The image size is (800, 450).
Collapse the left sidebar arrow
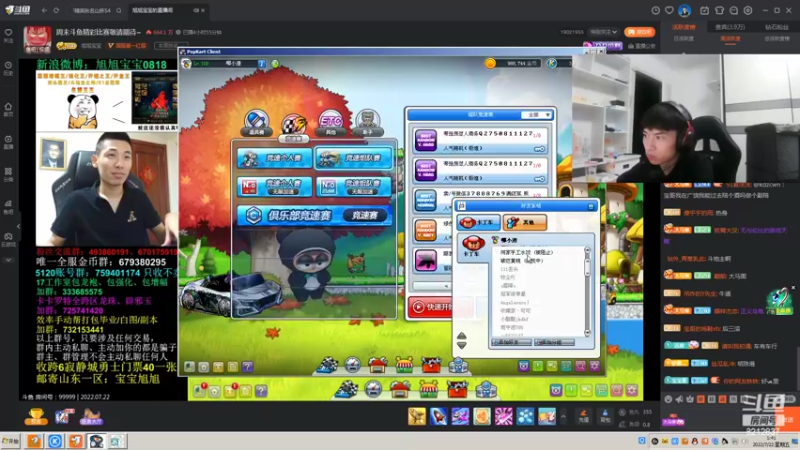[x=18, y=226]
